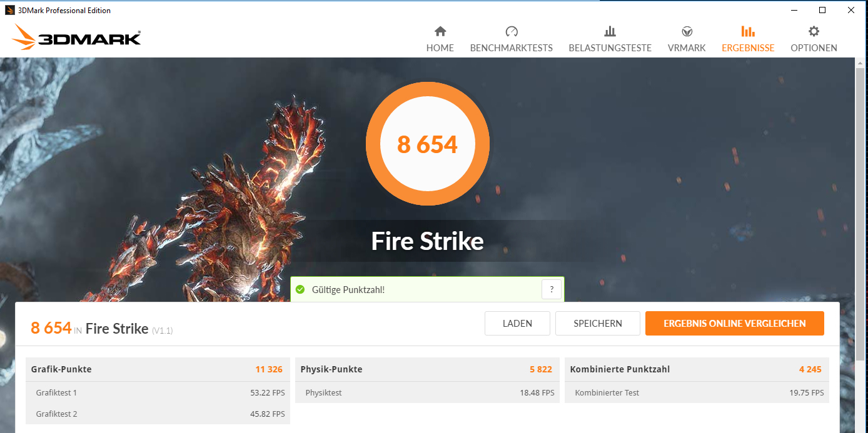Select the Grafiktest 2 row
Image resolution: width=868 pixels, height=433 pixels.
(x=158, y=414)
